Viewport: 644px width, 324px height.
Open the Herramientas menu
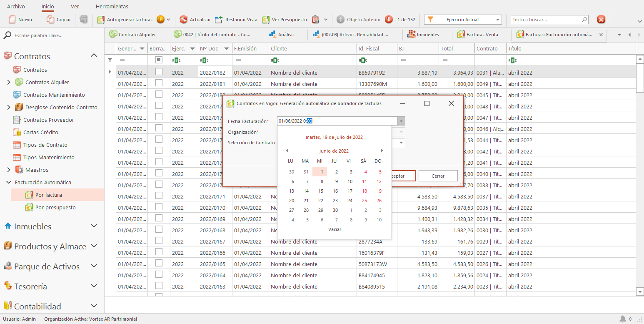(112, 6)
